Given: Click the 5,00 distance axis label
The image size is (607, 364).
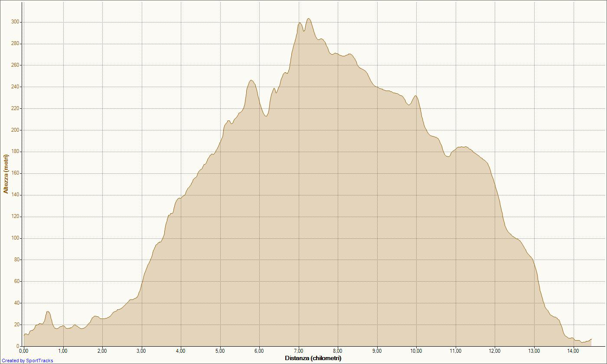Looking at the screenshot, I should click(220, 351).
